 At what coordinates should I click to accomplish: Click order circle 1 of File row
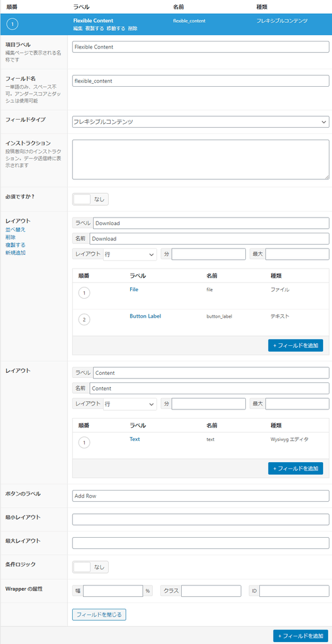tap(84, 293)
